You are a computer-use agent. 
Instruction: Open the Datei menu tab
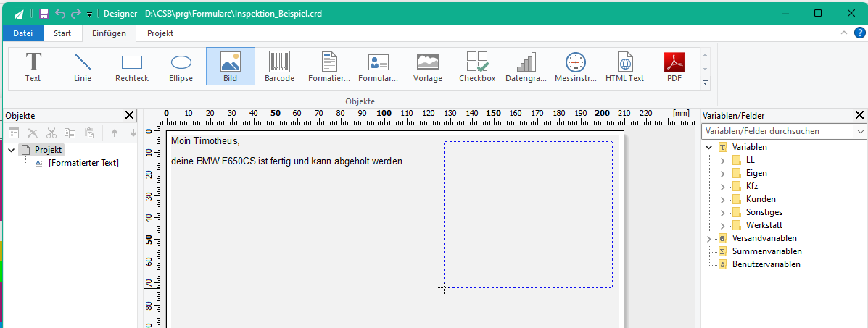[22, 33]
